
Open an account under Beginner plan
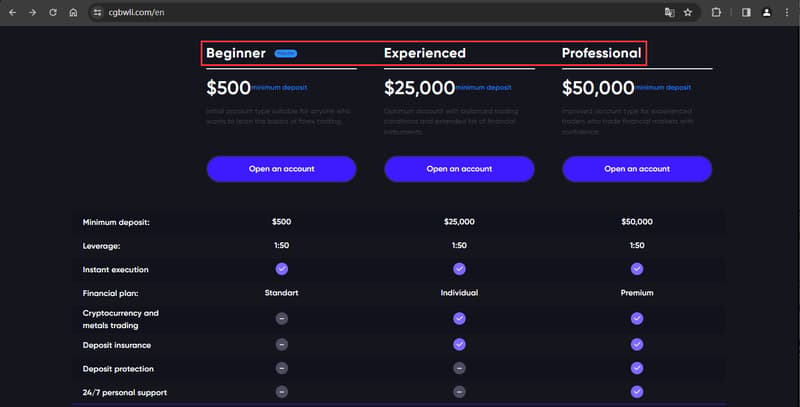pos(282,169)
